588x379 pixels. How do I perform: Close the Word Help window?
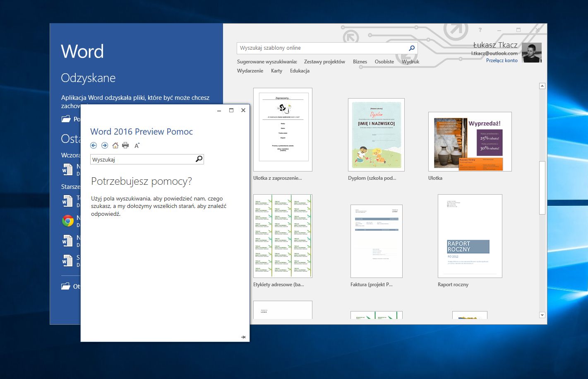click(x=243, y=110)
